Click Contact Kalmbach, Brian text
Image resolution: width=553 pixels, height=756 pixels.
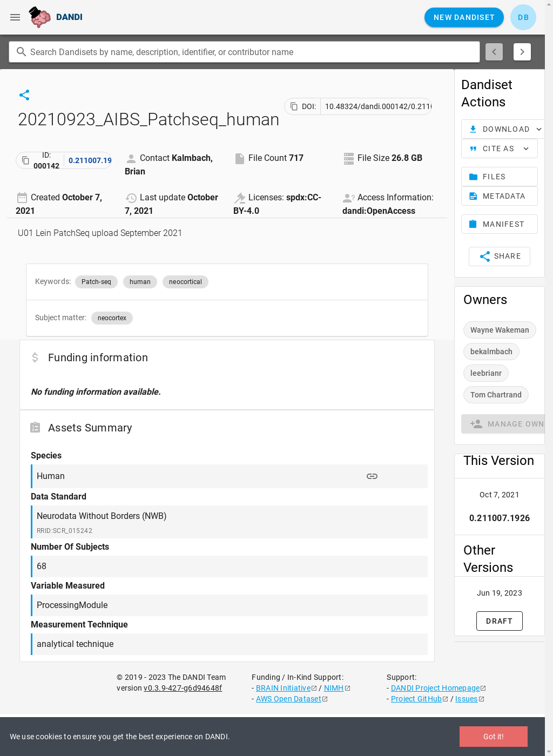coord(169,165)
